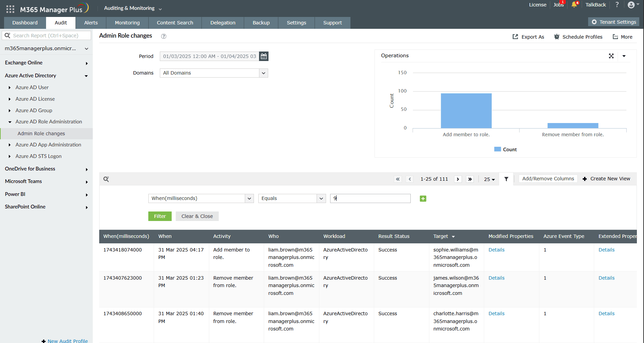Click the help icon next to Admin Role changes
644x343 pixels.
click(164, 36)
